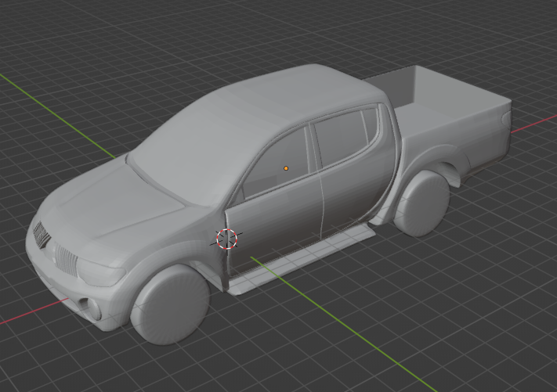Click the red-white 3D cursor
Image resolution: width=557 pixels, height=392 pixels.
(226, 239)
